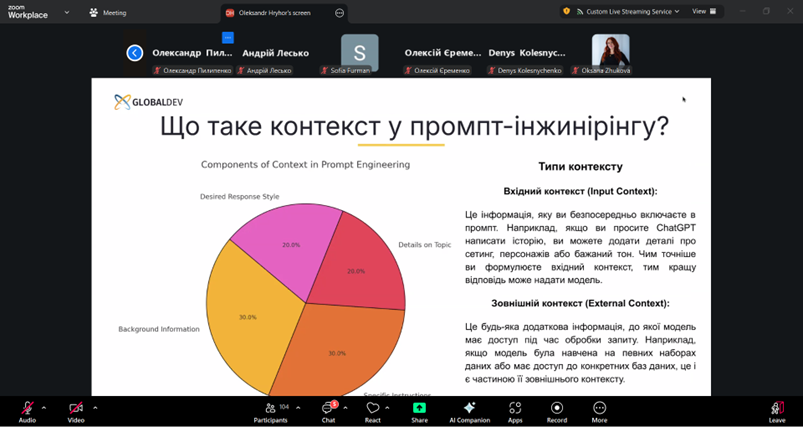Toggle meeting Record button
This screenshot has width=803, height=427.
556,409
